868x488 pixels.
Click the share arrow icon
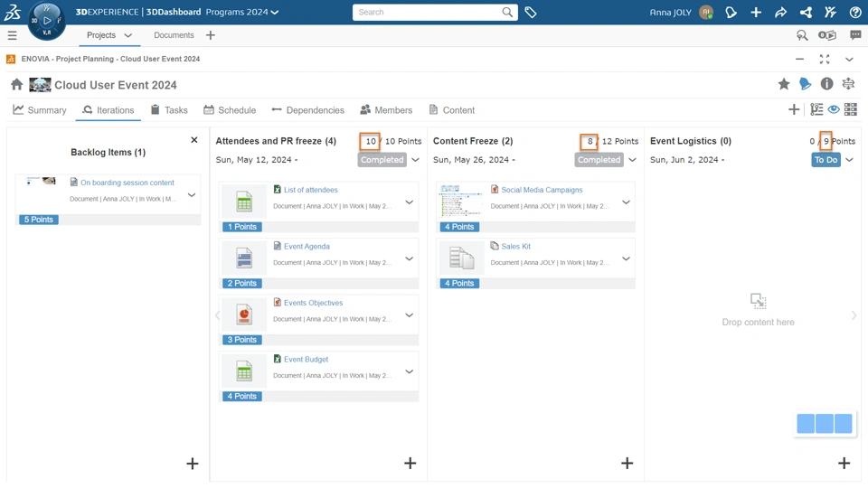780,12
